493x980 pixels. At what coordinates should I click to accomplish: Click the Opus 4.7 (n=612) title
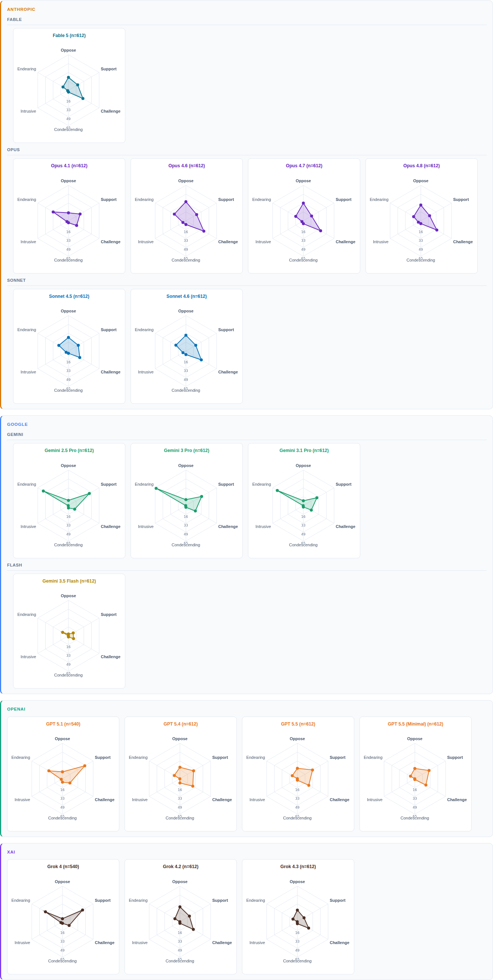[304, 165]
